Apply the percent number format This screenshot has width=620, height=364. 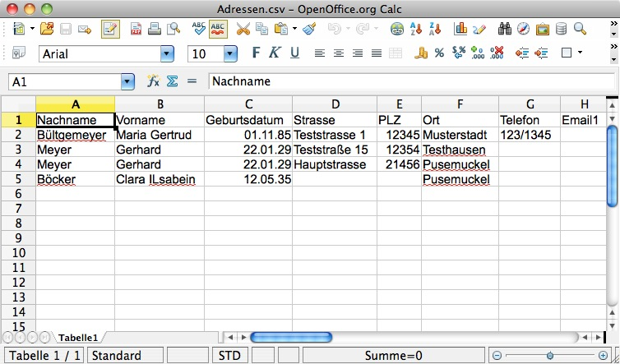pyautogui.click(x=439, y=53)
